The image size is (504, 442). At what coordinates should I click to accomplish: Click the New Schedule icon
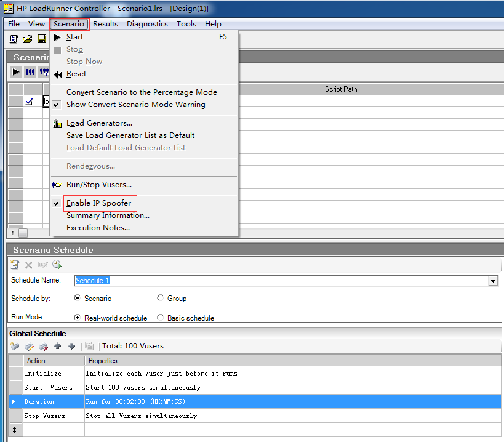pyautogui.click(x=15, y=265)
